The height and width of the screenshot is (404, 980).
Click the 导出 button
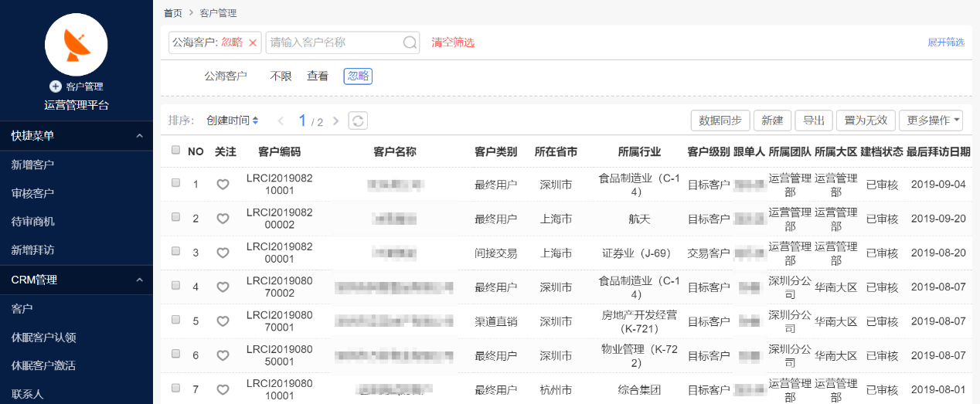click(814, 121)
